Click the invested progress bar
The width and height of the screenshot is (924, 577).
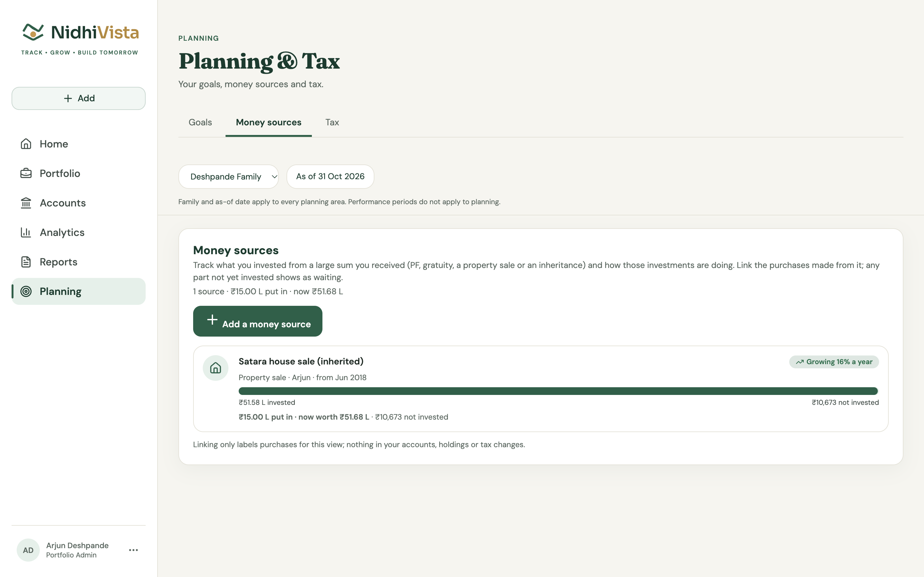coord(559,391)
